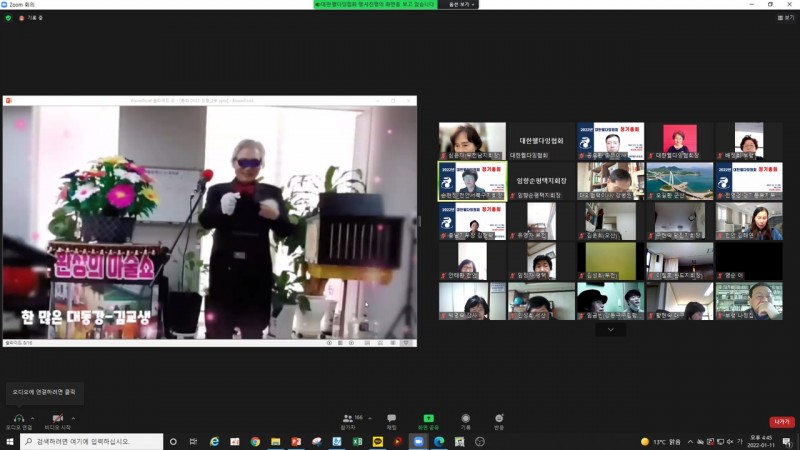This screenshot has height=450, width=800.
Task: Open the Chat panel
Action: (391, 418)
